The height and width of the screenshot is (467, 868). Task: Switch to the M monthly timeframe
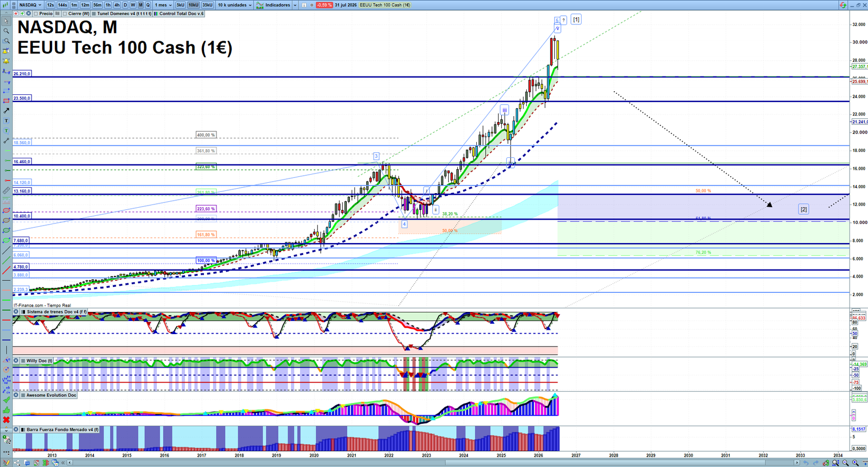coord(141,5)
